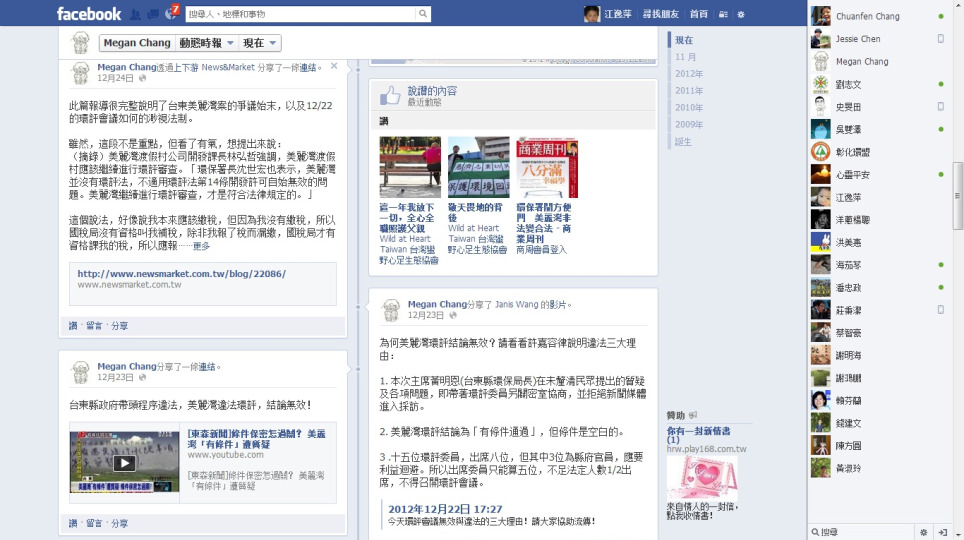
Task: Jump to 2009年 on the timeline
Action: 689,124
